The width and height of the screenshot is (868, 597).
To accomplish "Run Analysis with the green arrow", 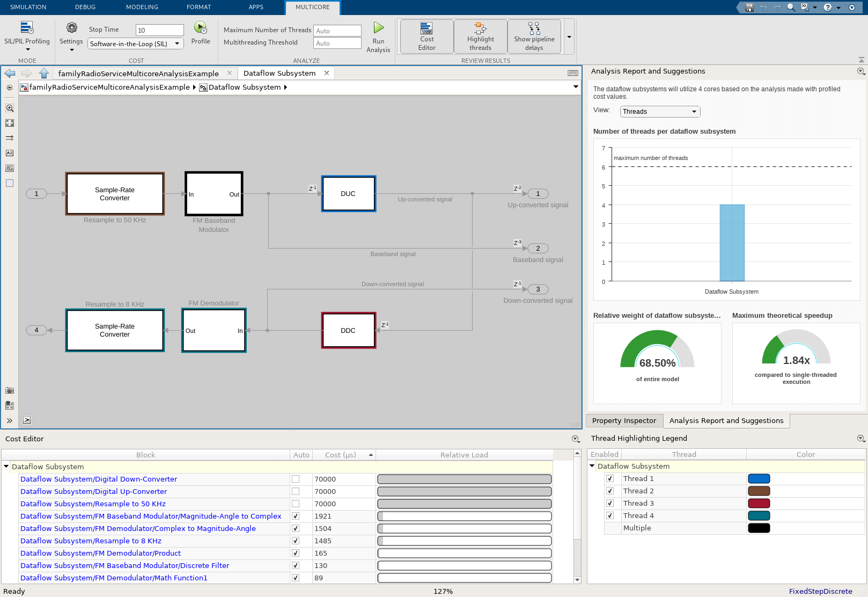I will pyautogui.click(x=378, y=37).
